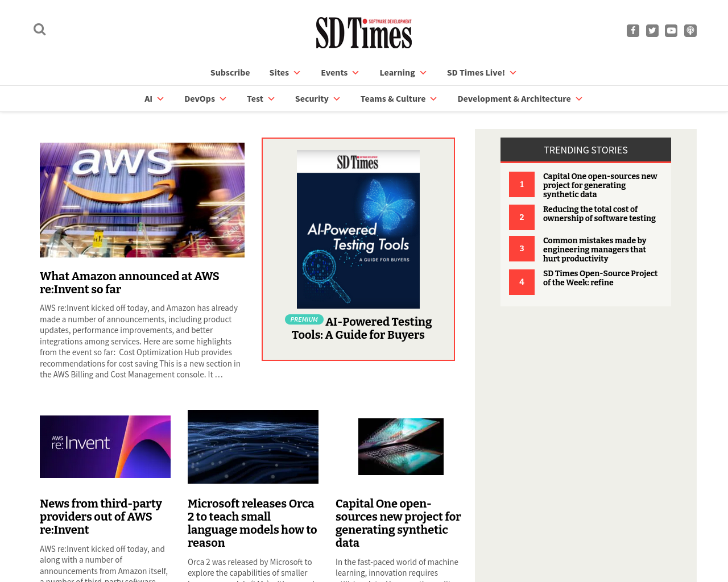Select the Security category
The height and width of the screenshot is (582, 728).
pos(312,99)
